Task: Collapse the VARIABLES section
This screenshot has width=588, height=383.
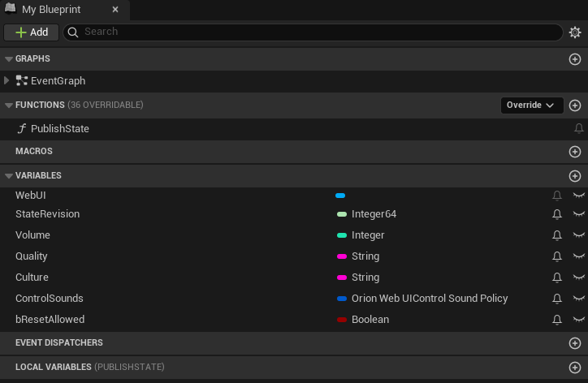Action: (x=9, y=176)
